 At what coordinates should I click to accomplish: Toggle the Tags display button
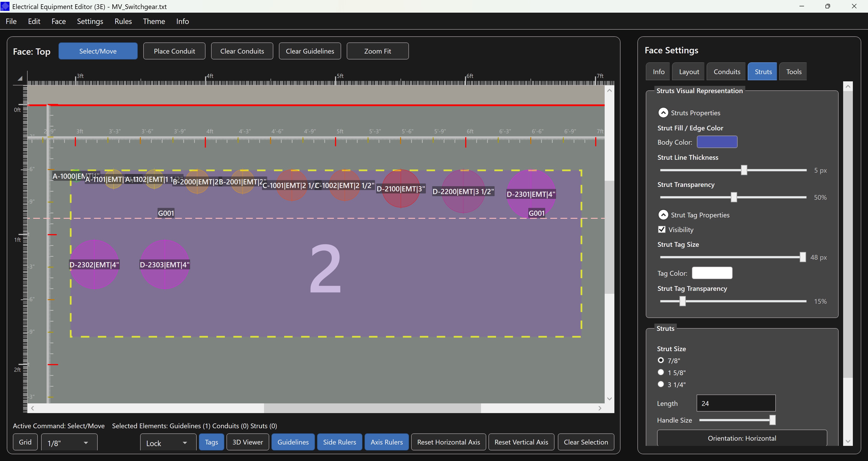click(x=211, y=442)
